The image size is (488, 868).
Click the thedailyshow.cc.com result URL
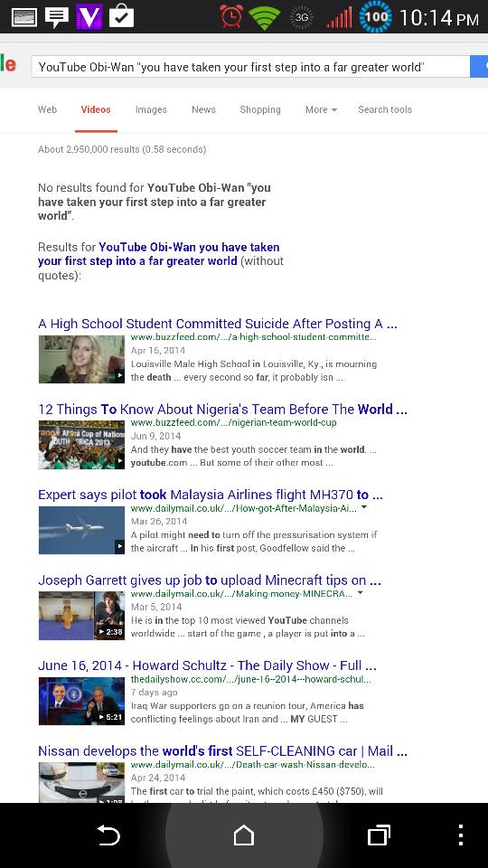coord(251,679)
